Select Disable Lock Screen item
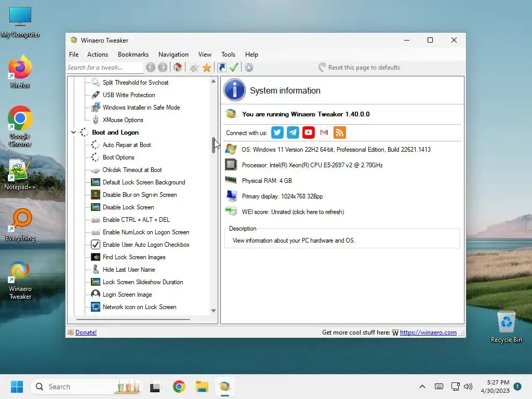Screen dimensions: 532x399 click(x=128, y=207)
